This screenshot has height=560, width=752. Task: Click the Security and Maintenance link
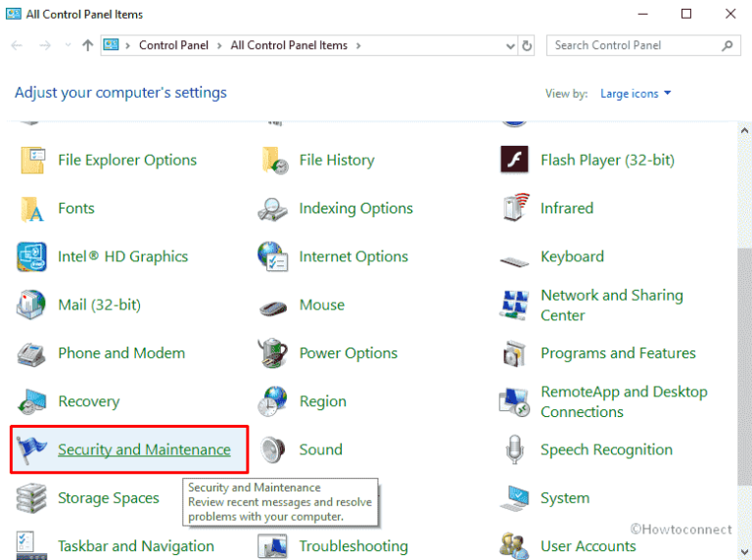pyautogui.click(x=144, y=449)
